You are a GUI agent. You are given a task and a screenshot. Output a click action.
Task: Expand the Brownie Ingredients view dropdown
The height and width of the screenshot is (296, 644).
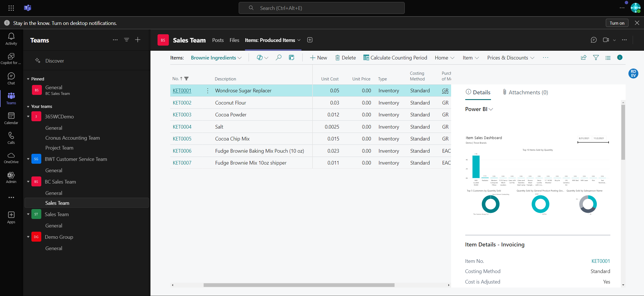(x=216, y=58)
